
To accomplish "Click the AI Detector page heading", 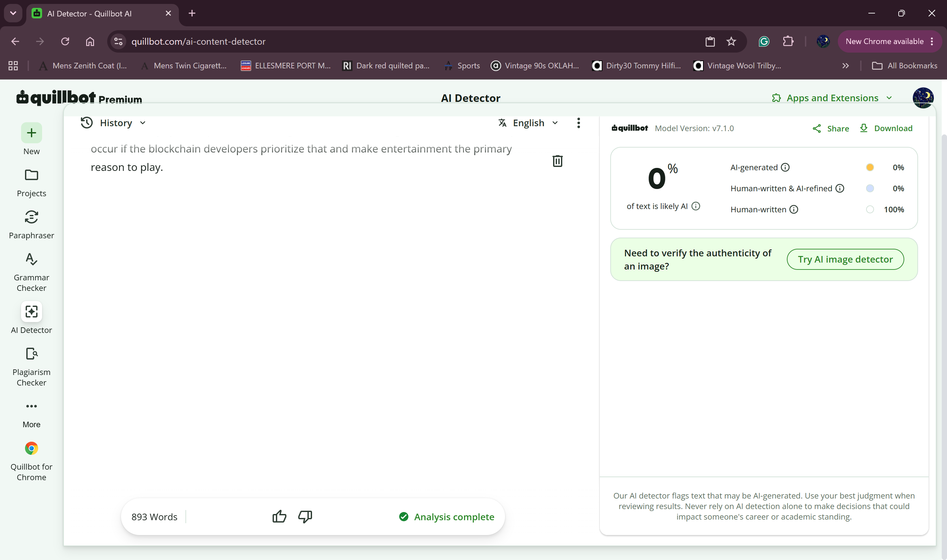I will 471,98.
